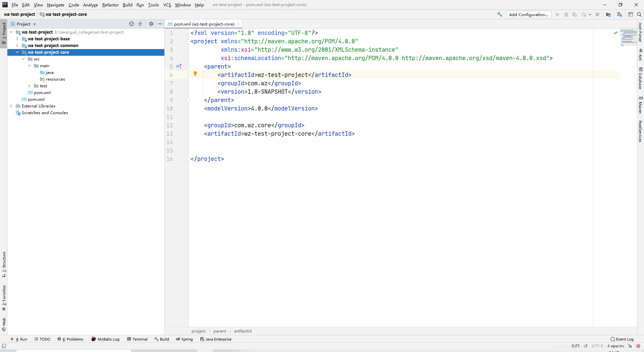Click the collapse all icon in Project panel

tap(140, 24)
